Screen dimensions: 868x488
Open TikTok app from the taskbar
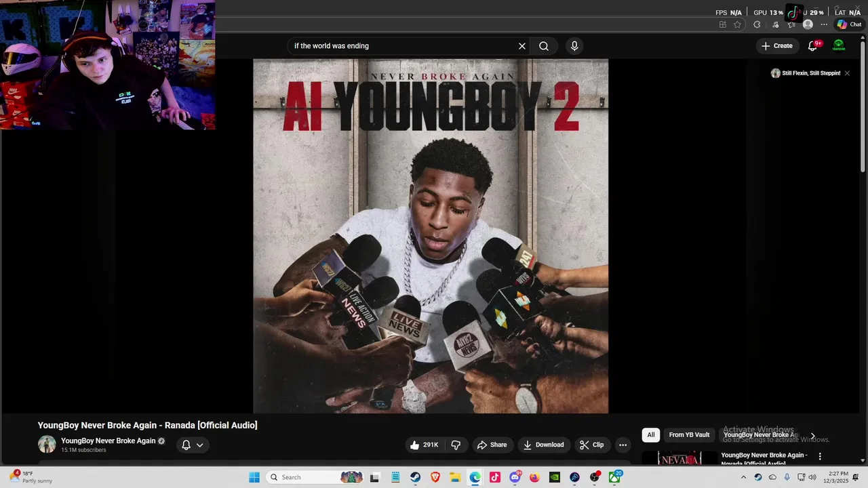(495, 477)
